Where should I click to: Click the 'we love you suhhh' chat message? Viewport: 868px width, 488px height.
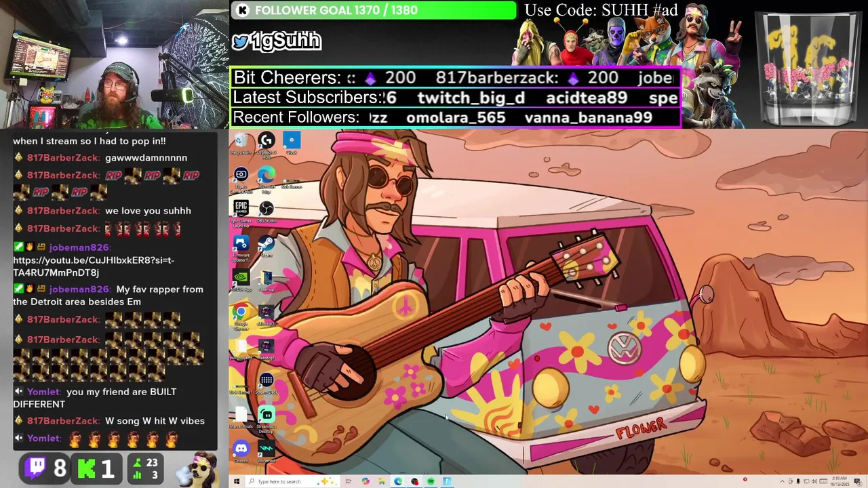coord(148,211)
